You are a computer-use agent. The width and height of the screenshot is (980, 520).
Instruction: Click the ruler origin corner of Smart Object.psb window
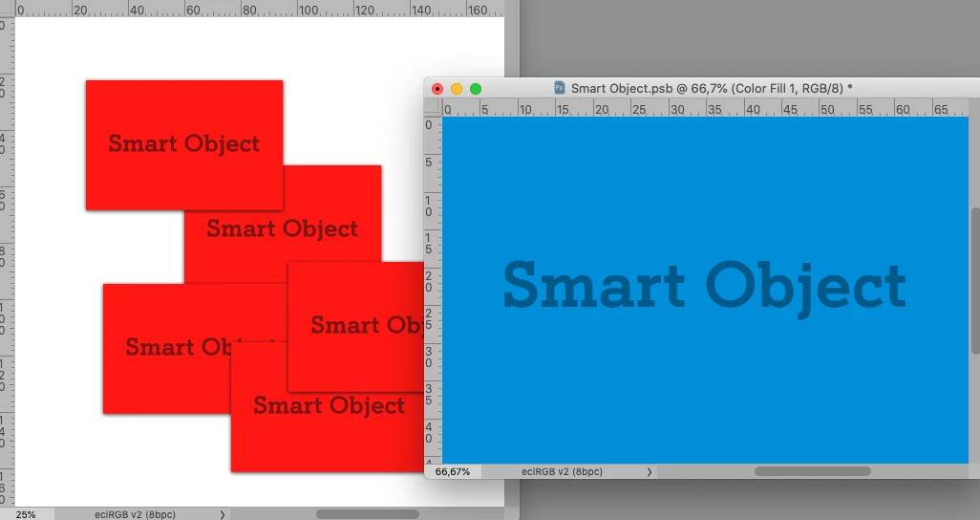433,108
